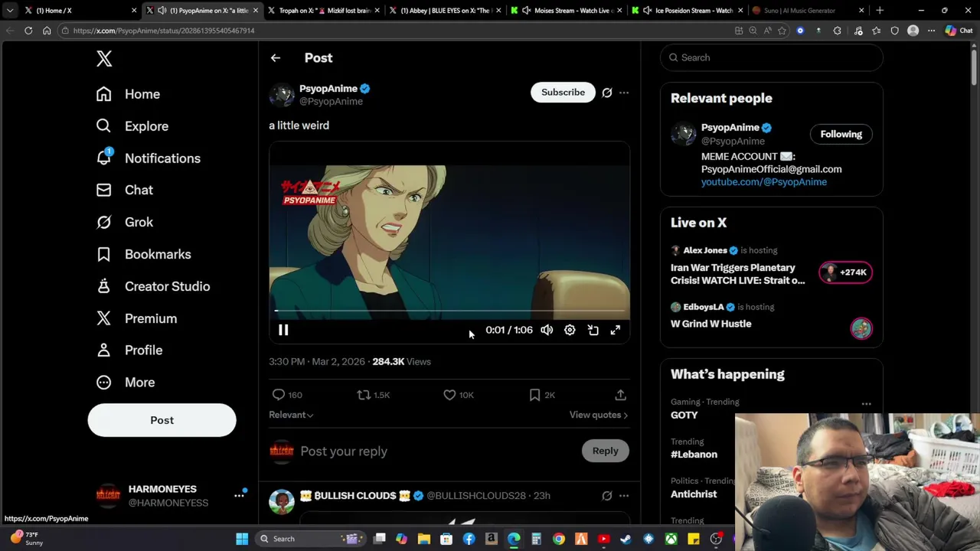Open Xbox app from the taskbar
Screen dimensions: 980x551
click(x=671, y=539)
